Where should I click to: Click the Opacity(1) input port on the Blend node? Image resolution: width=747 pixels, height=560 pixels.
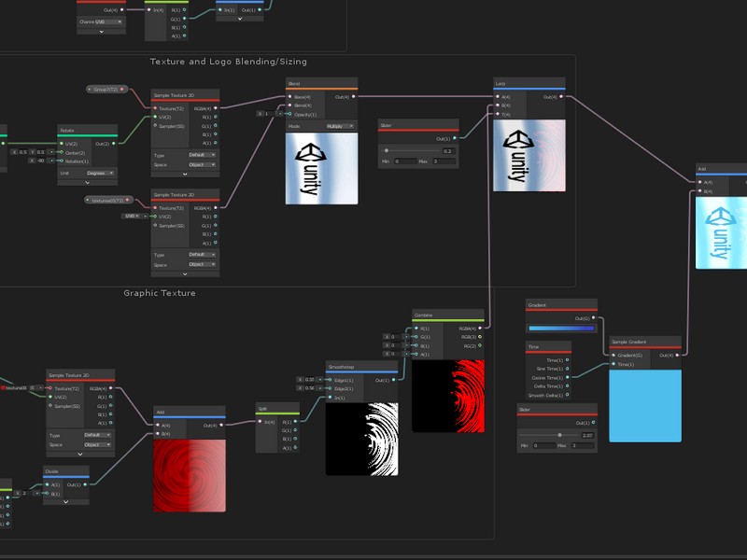291,115
